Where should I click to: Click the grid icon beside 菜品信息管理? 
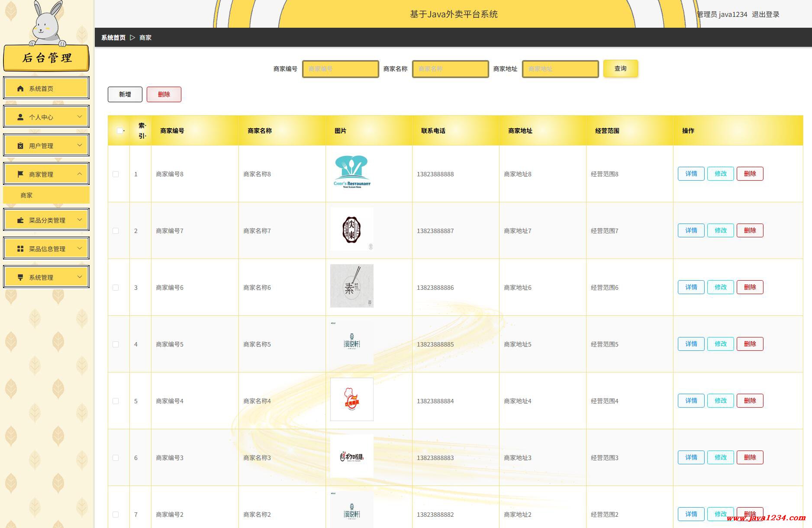[x=20, y=249]
